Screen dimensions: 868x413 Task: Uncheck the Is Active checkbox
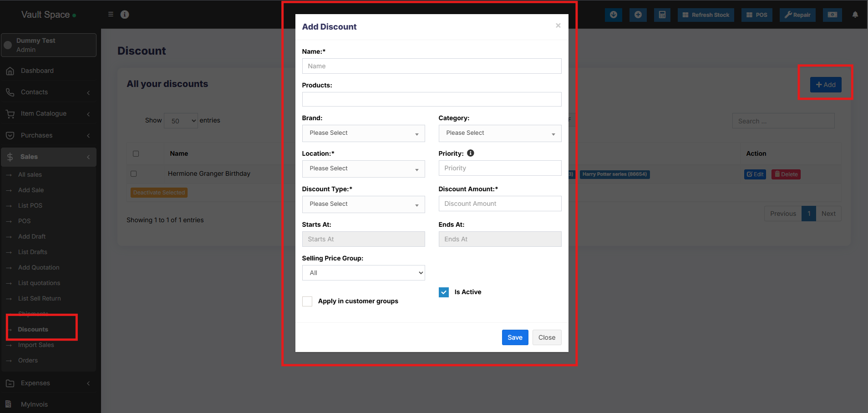[x=444, y=292]
